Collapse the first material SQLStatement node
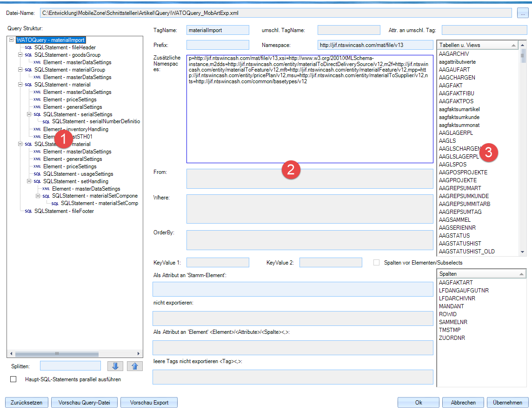Viewport: 532px width, 411px height. pos(20,85)
